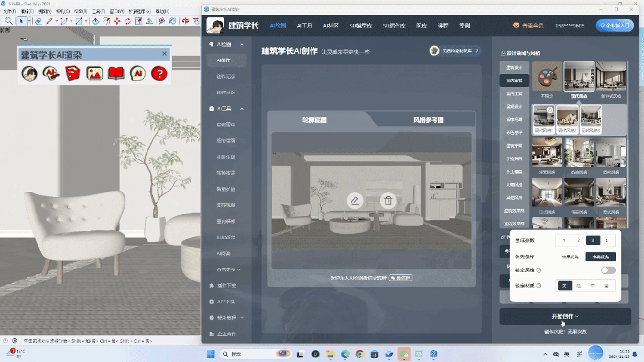Viewport: 644px width, 362px height.
Task: Click the user avatar icon in AI渲染 toolbar
Action: [29, 73]
